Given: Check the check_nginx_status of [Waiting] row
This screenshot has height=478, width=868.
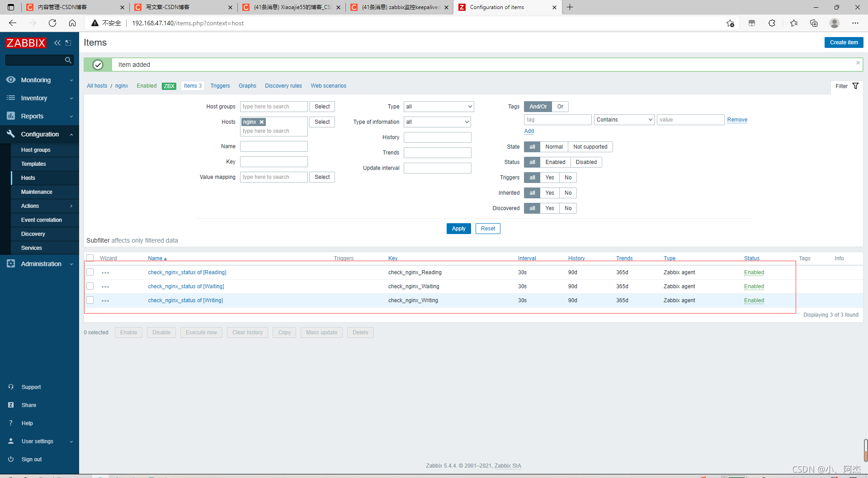Looking at the screenshot, I should tap(90, 286).
